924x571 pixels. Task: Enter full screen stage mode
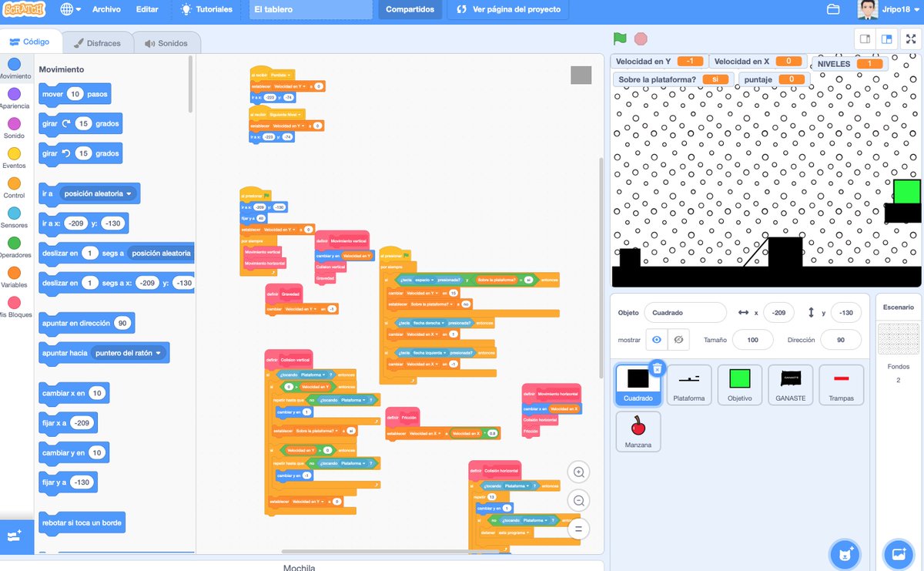[x=911, y=39]
